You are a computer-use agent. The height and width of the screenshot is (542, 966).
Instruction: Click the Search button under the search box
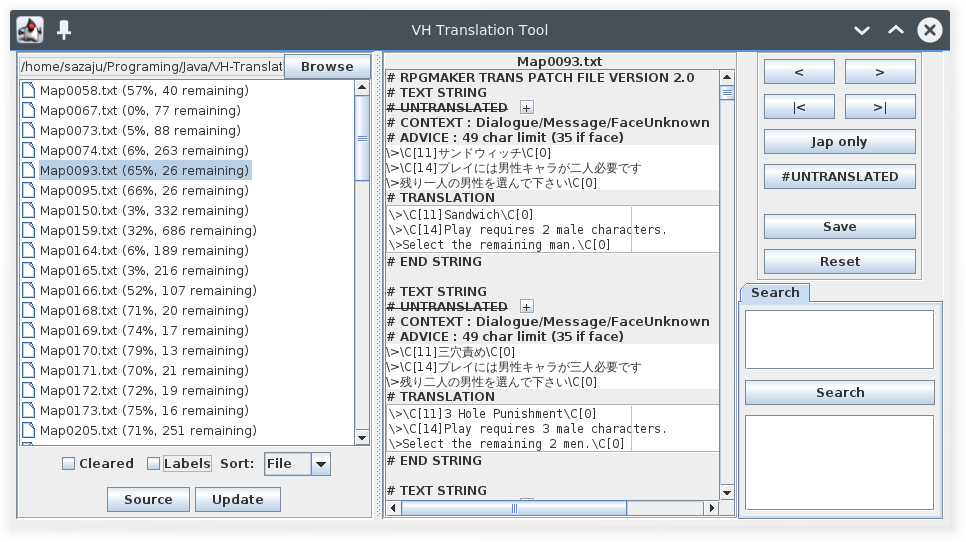[x=840, y=392]
